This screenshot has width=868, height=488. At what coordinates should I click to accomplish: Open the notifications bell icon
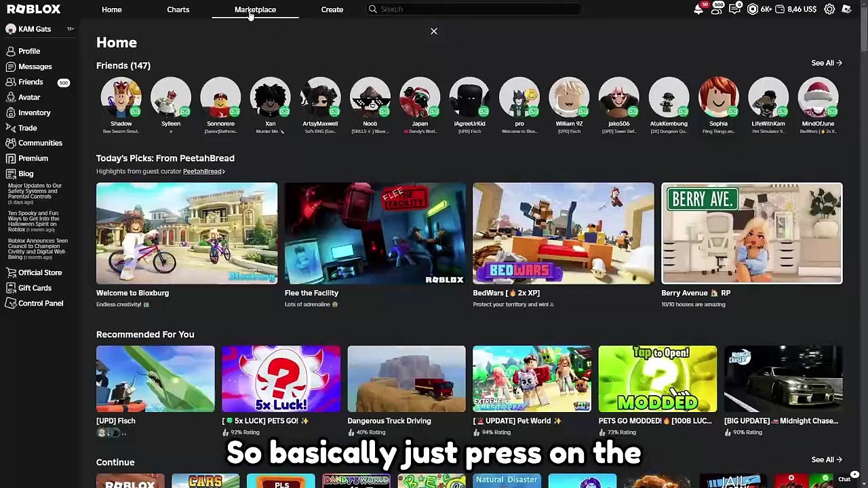(698, 9)
